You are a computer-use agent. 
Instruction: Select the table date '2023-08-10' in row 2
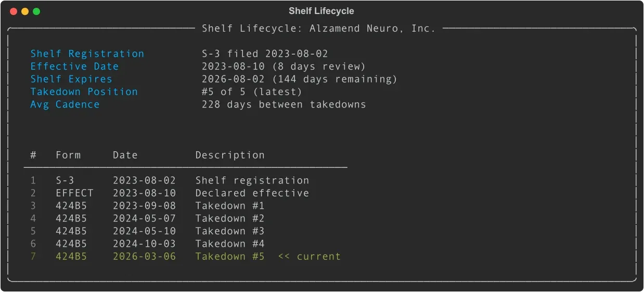point(145,193)
